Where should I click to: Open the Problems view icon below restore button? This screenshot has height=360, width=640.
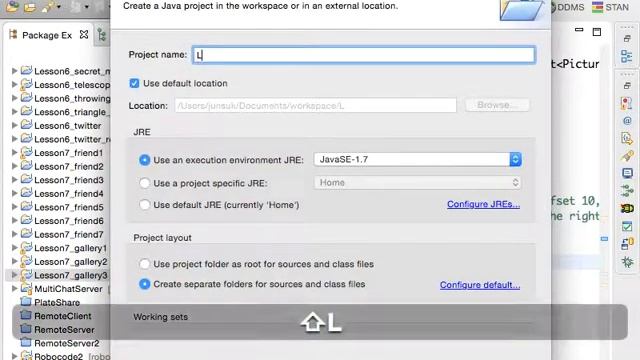(x=627, y=102)
